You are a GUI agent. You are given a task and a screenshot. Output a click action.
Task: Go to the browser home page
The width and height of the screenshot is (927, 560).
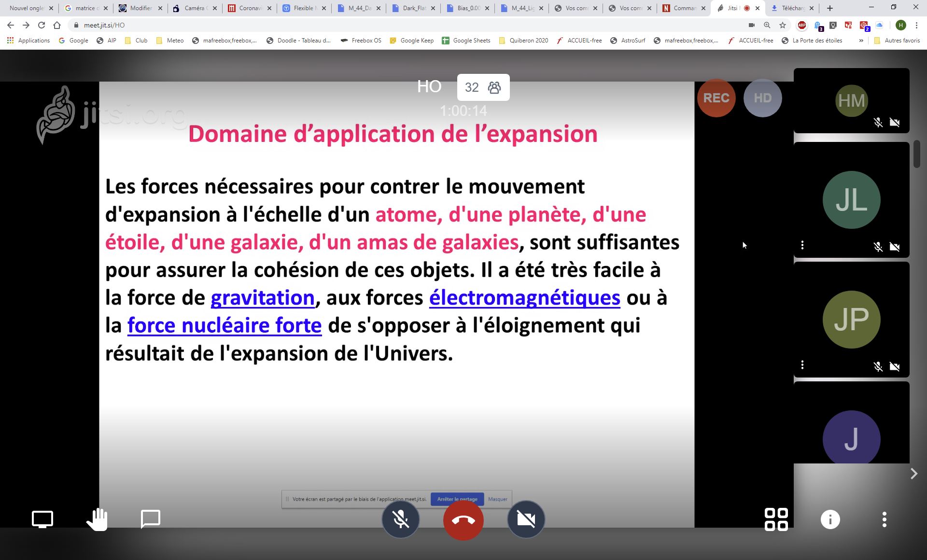(x=57, y=25)
